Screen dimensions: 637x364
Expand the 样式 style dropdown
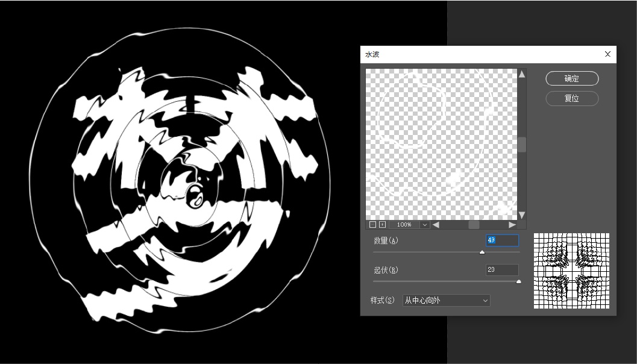click(x=446, y=300)
